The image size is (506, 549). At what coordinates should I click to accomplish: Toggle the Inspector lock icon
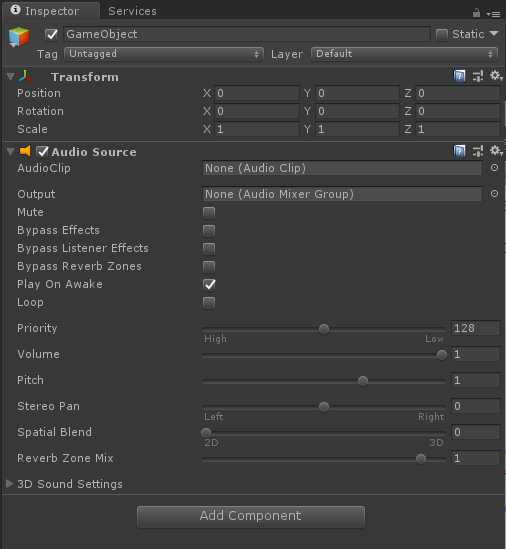[x=476, y=13]
